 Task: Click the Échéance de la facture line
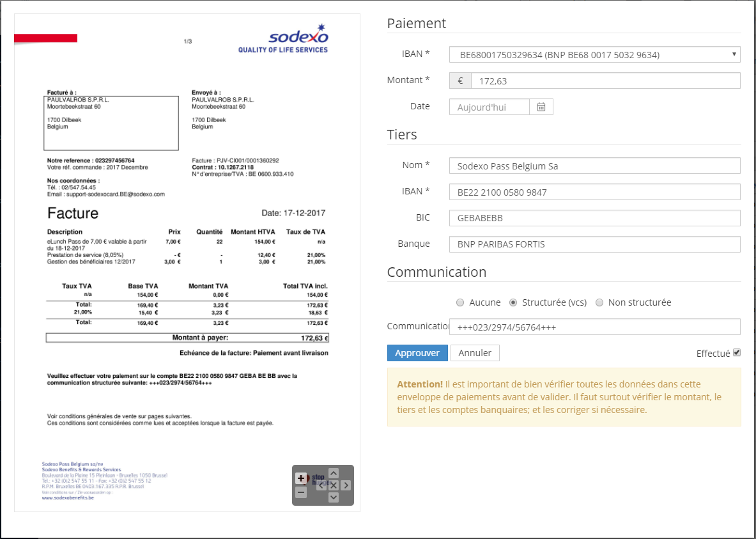[x=254, y=353]
